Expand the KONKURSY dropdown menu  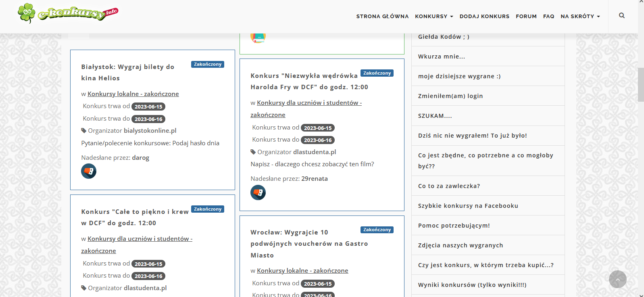point(434,17)
